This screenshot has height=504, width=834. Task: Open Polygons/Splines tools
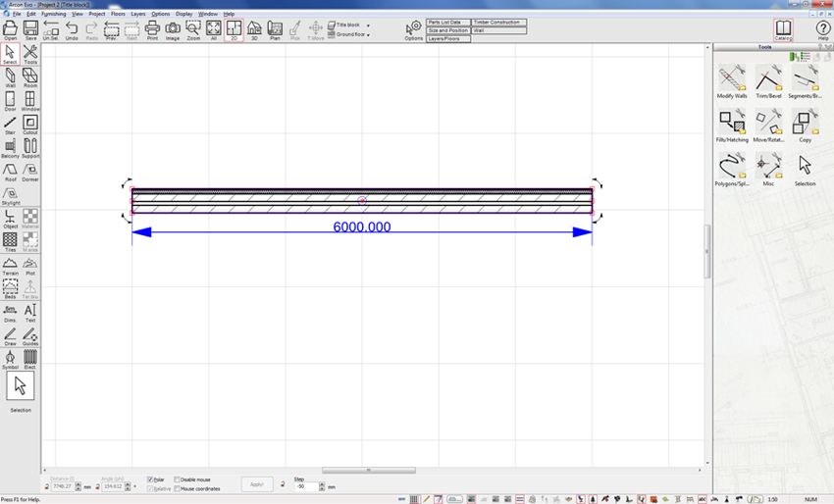click(x=732, y=169)
